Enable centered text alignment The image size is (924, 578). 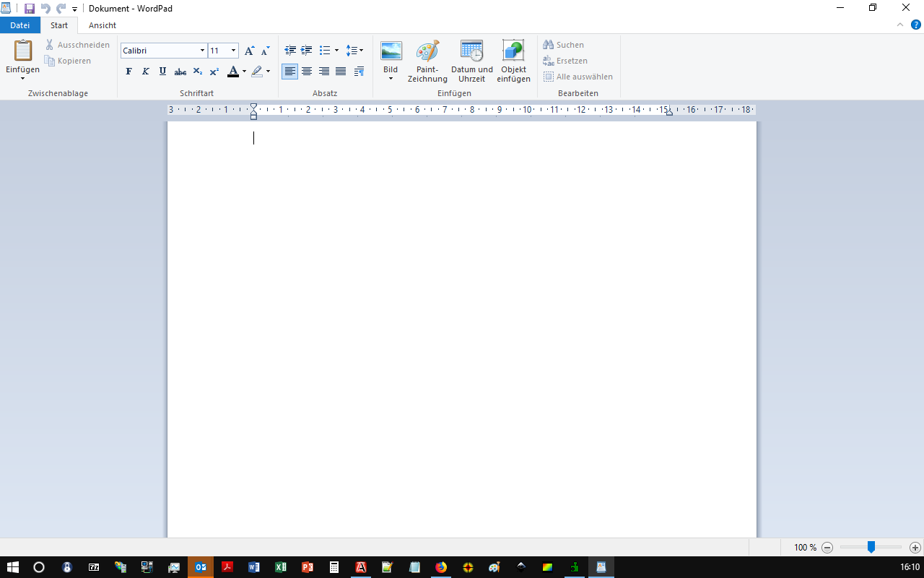[x=307, y=72]
